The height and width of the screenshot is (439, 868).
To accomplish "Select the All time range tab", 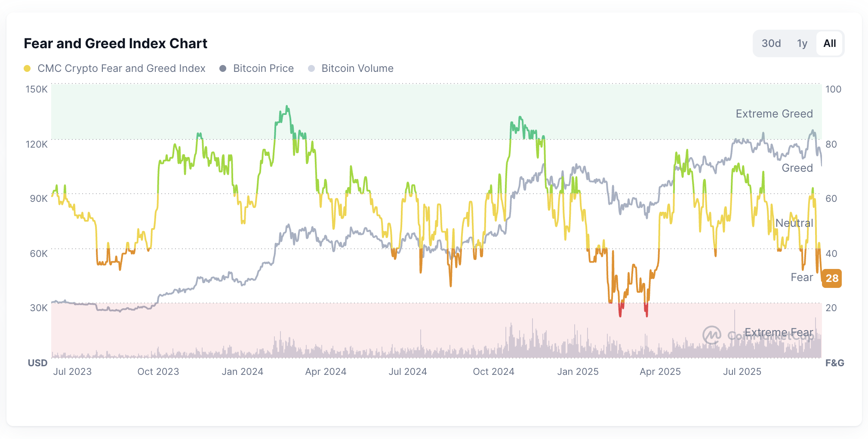I will coord(829,43).
